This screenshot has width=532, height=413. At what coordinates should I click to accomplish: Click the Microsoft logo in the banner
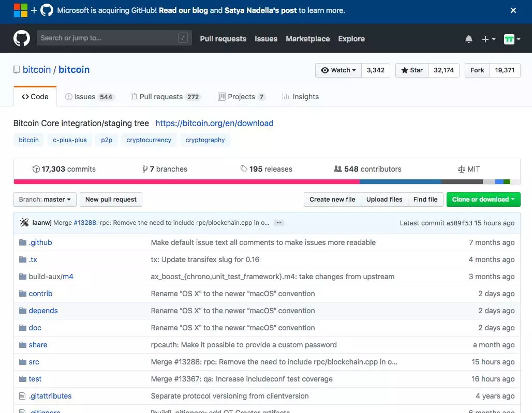point(21,10)
